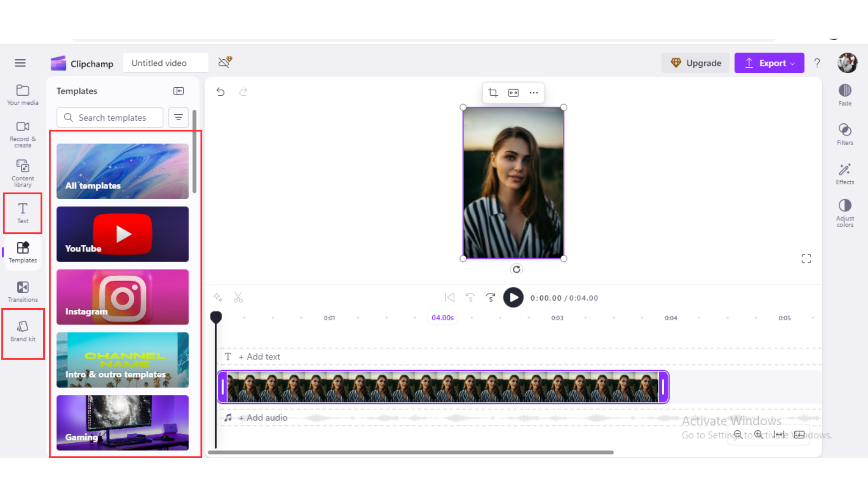Open the template filter options
868x488 pixels.
[179, 117]
